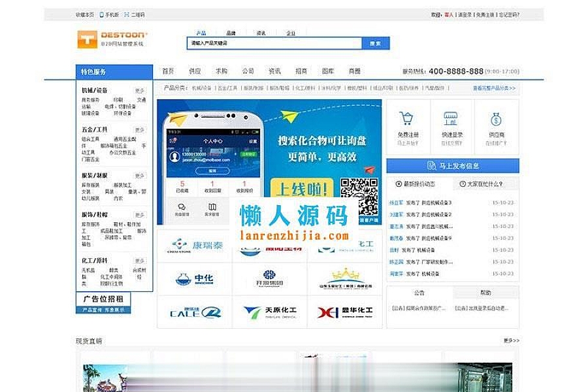View the complete product categories link
Viewport: 588px width, 392px height.
tap(494, 88)
